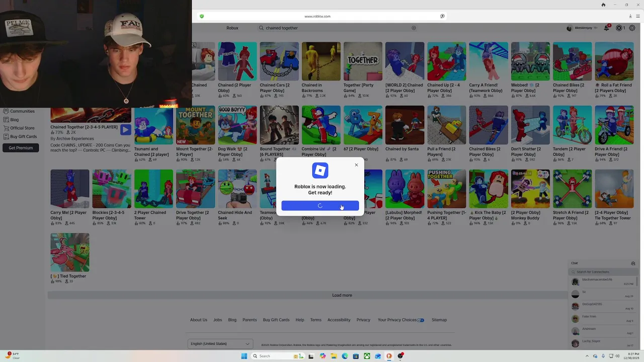Open the Copilot icon in the taskbar

323,356
